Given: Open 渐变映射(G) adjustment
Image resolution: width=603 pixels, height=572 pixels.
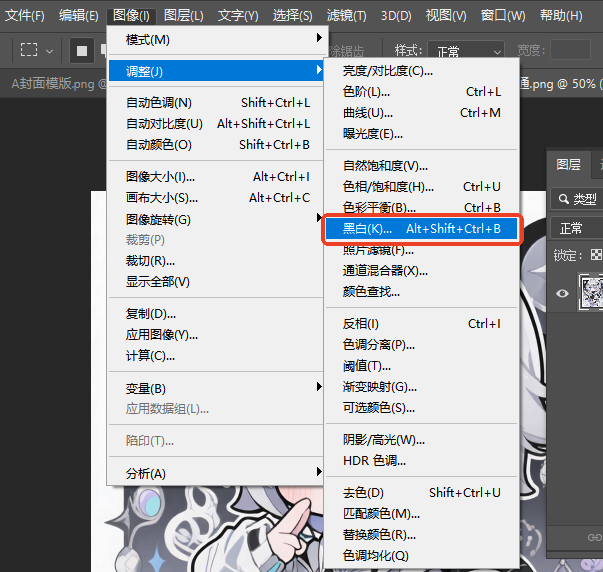Looking at the screenshot, I should pos(421,387).
